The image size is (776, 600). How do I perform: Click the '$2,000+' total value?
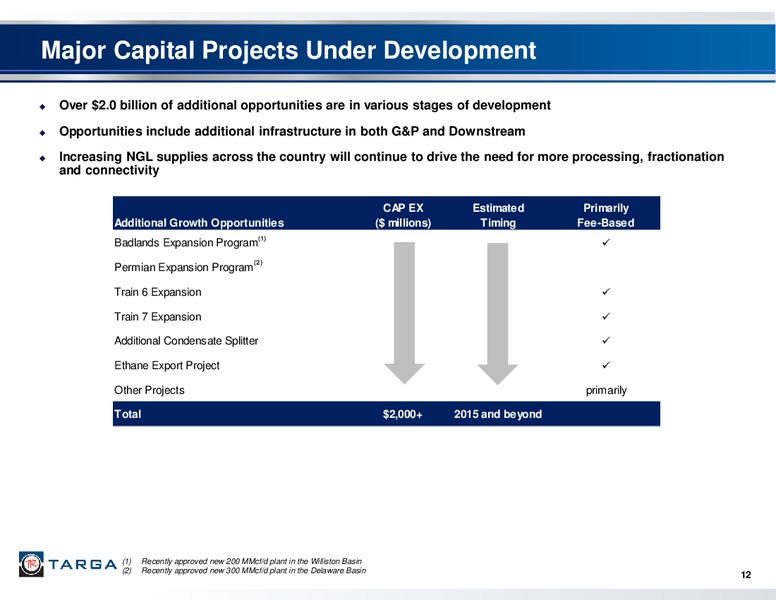(x=403, y=414)
